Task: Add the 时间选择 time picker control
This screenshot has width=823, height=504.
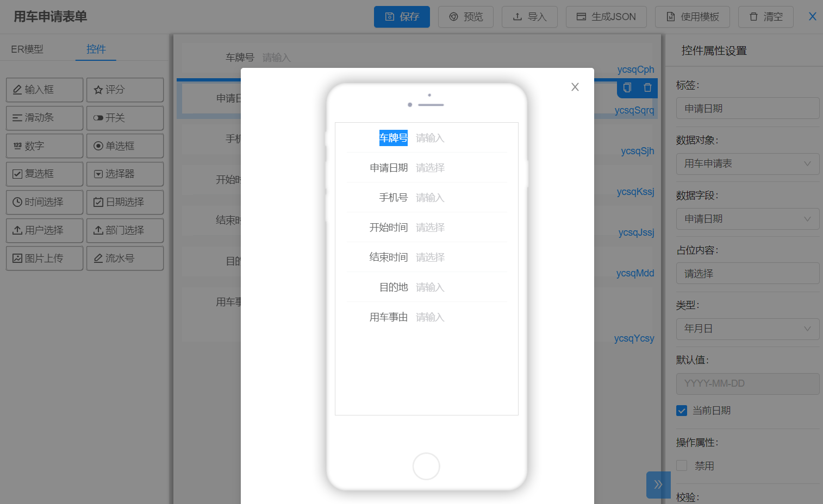Action: point(45,202)
